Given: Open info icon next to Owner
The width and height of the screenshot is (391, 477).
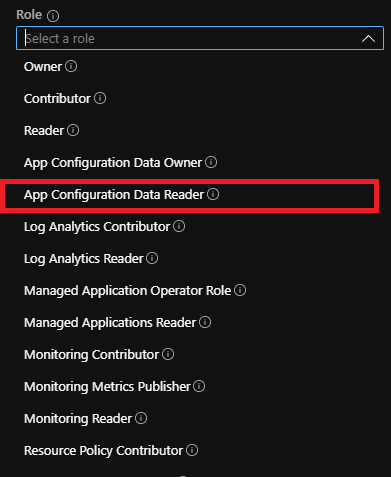Looking at the screenshot, I should click(x=71, y=66).
